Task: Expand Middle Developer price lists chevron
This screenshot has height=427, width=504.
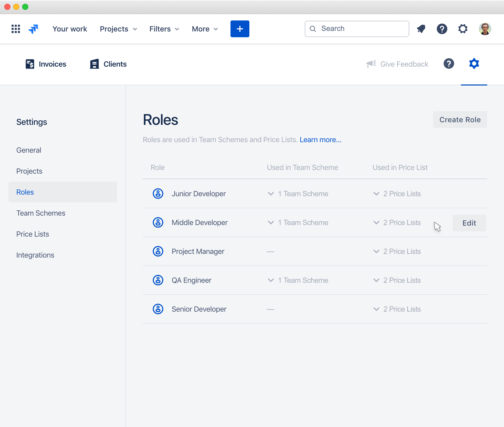Action: (x=376, y=223)
